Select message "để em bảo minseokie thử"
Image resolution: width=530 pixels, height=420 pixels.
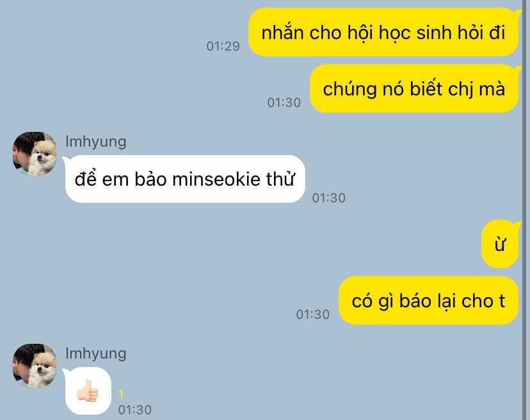point(185,179)
